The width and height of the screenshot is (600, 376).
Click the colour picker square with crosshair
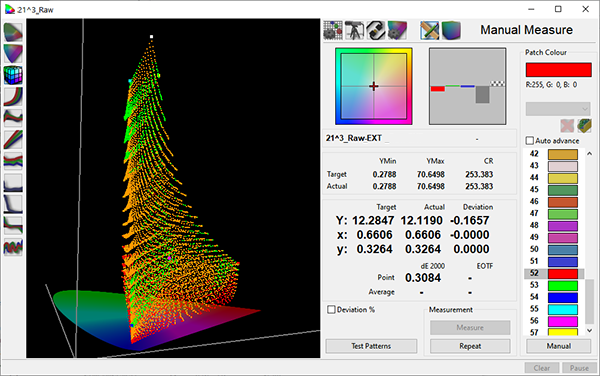373,86
